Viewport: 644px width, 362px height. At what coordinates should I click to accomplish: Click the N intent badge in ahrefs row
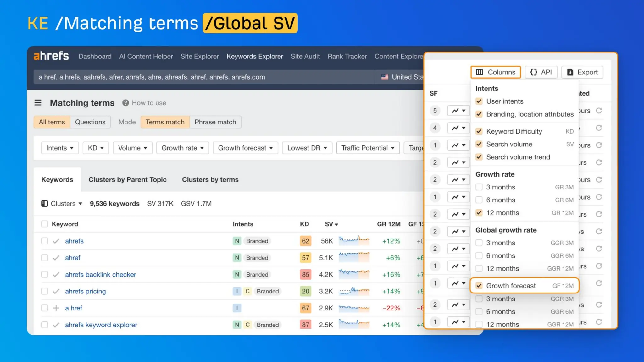(237, 241)
